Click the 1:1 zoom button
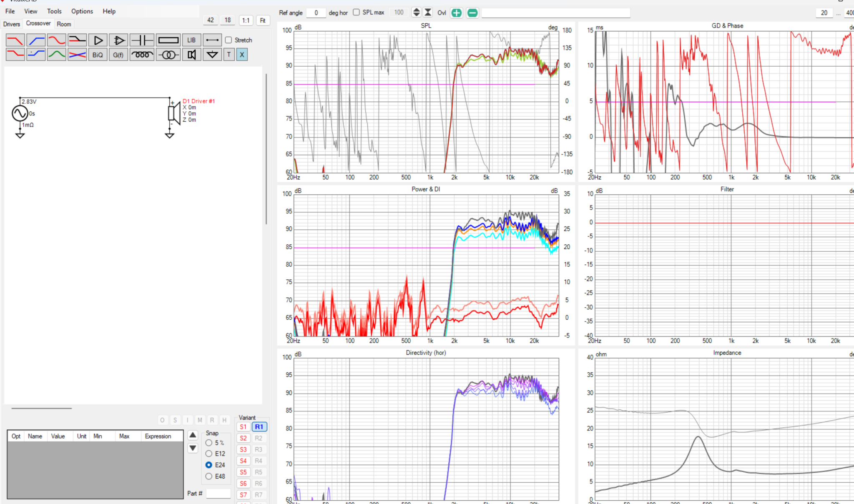This screenshot has height=504, width=854. pyautogui.click(x=246, y=20)
